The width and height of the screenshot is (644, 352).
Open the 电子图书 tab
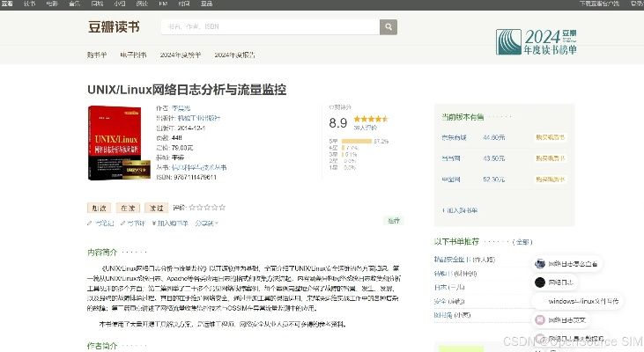[134, 55]
